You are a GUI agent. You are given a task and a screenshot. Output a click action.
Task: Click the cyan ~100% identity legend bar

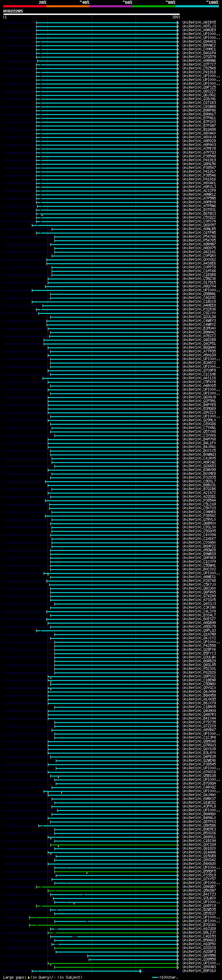pos(197,6)
